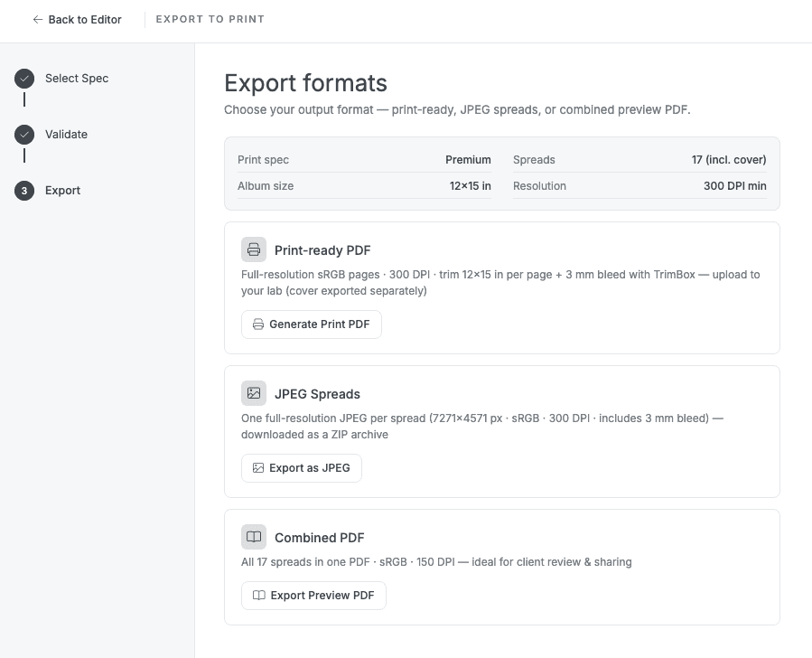This screenshot has width=812, height=658.
Task: Click the Spreads label
Action: click(x=534, y=160)
